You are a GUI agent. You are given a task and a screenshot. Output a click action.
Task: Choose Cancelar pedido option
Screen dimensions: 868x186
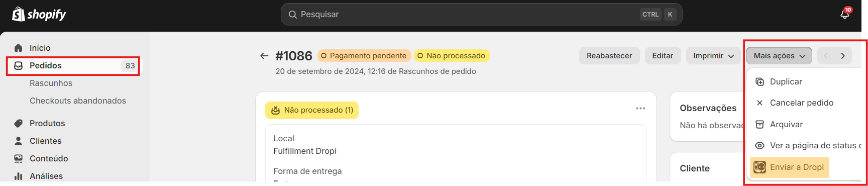pyautogui.click(x=801, y=103)
